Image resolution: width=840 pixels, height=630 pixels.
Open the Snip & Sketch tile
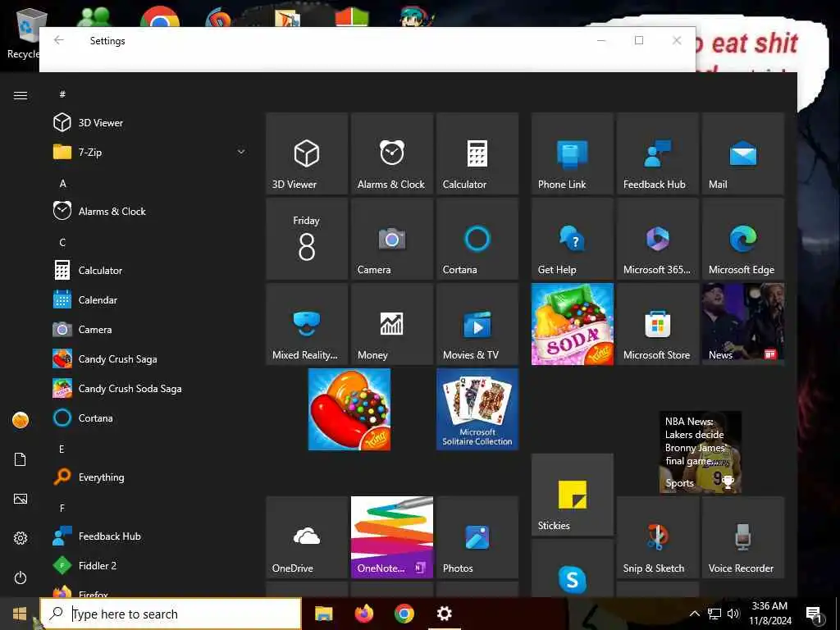657,536
